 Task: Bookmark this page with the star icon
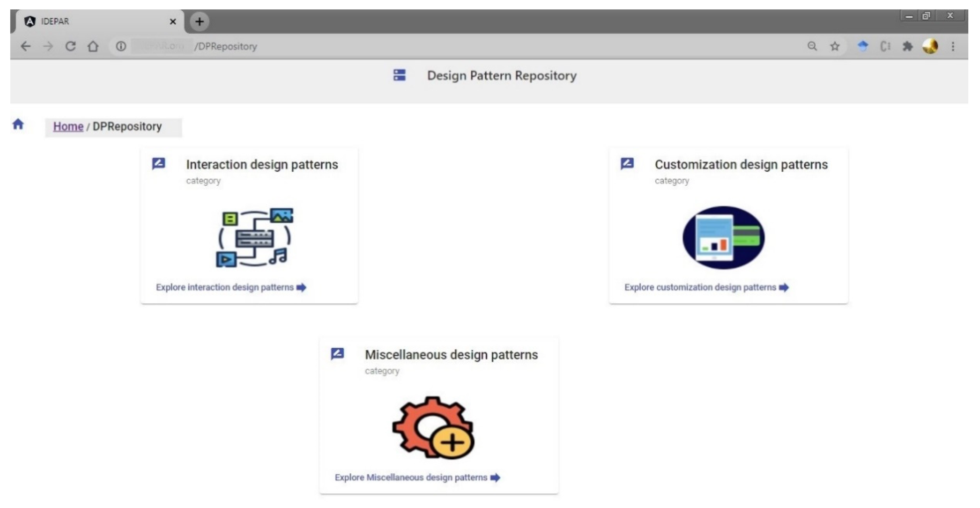tap(835, 47)
